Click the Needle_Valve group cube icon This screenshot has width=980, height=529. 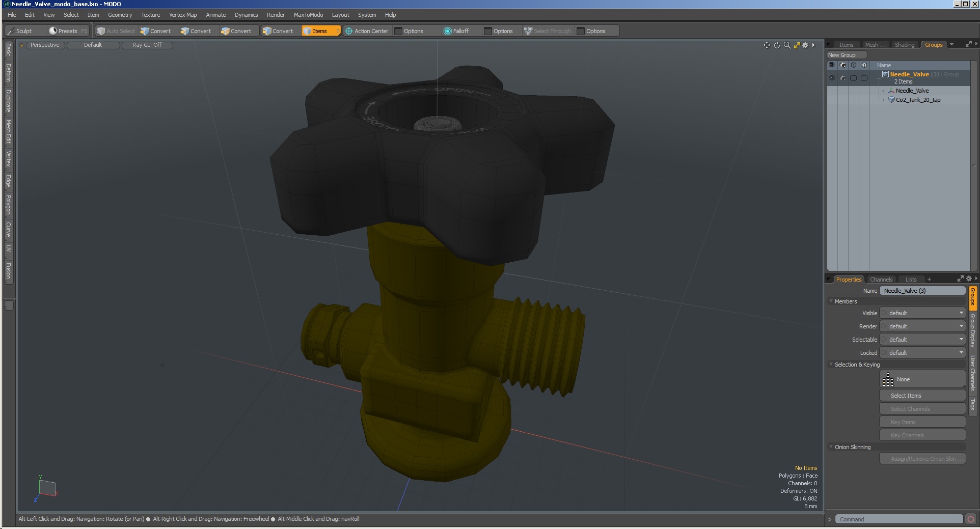[x=885, y=74]
